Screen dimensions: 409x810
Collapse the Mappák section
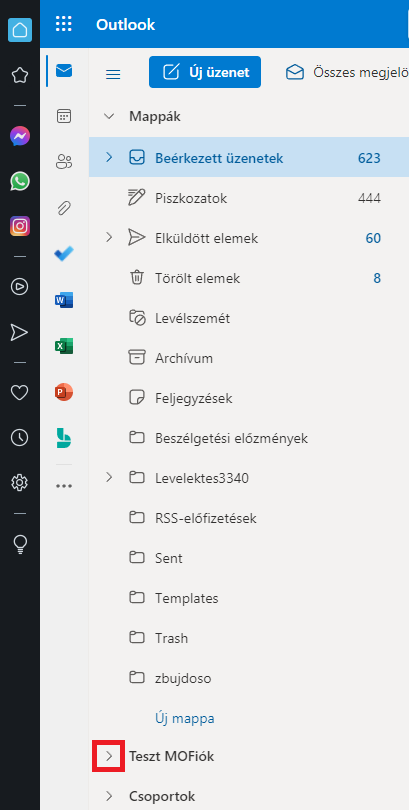108,116
